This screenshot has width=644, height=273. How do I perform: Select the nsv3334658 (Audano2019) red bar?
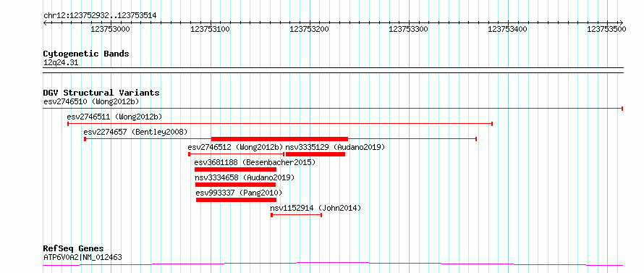coord(235,185)
